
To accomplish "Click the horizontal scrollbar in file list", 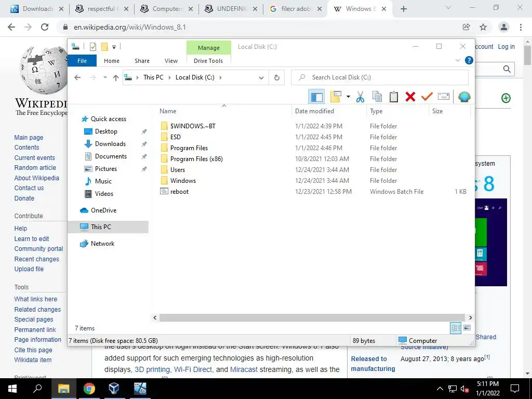I will [x=312, y=317].
